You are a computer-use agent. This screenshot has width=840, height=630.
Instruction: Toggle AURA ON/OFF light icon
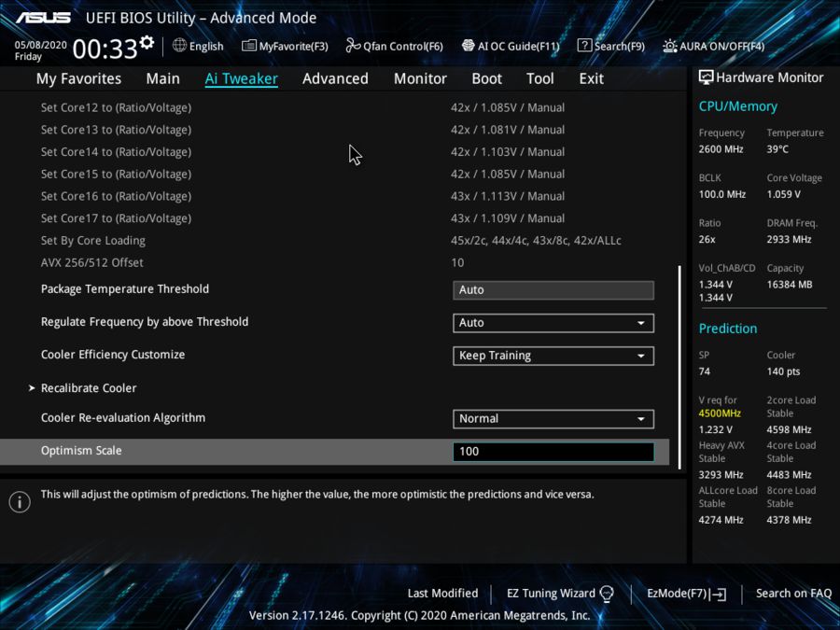coord(669,46)
